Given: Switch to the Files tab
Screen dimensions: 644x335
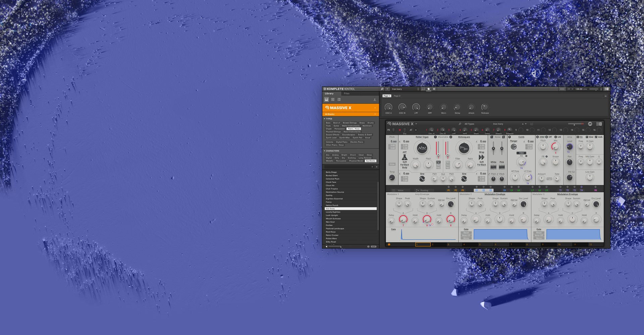Looking at the screenshot, I should click(x=346, y=93).
